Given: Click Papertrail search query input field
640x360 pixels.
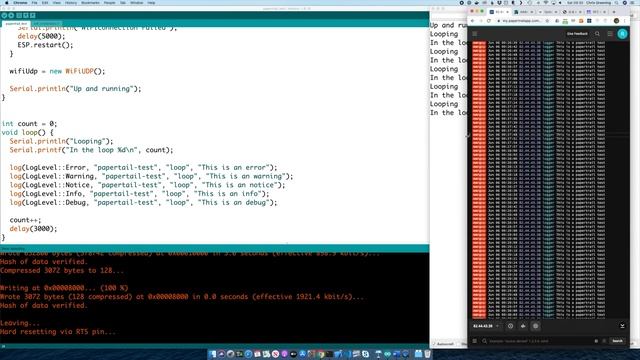Looking at the screenshot, I should pyautogui.click(x=539, y=341).
